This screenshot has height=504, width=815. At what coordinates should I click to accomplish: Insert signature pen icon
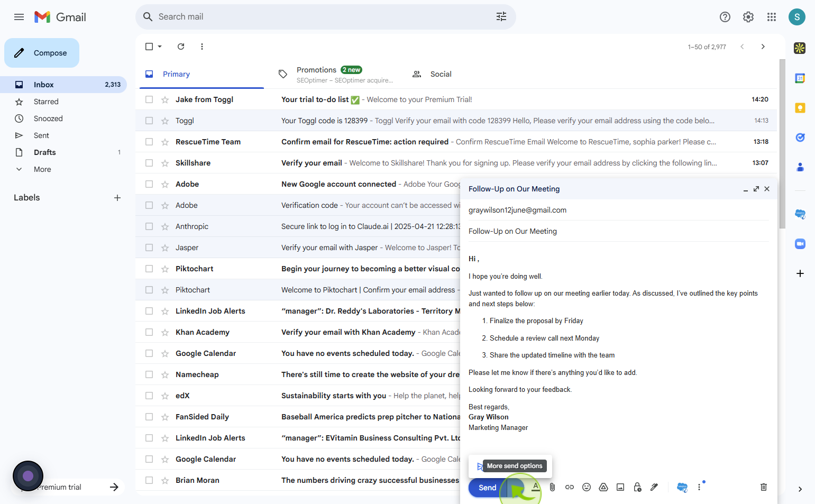tap(654, 487)
